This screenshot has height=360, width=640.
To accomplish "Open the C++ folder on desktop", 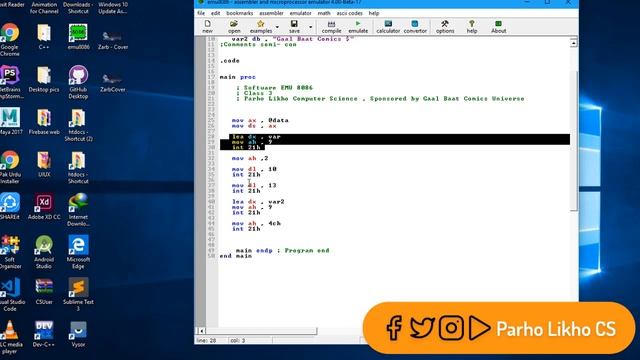I will (x=44, y=37).
